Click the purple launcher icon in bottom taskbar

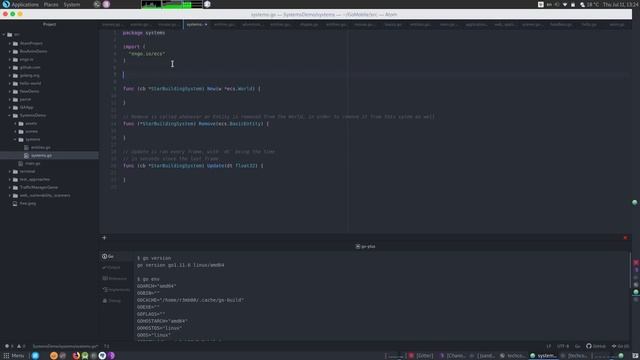pyautogui.click(x=111, y=356)
